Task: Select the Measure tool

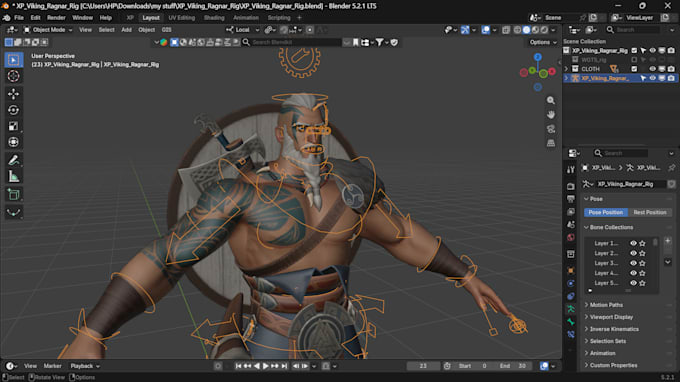Action: (x=13, y=176)
